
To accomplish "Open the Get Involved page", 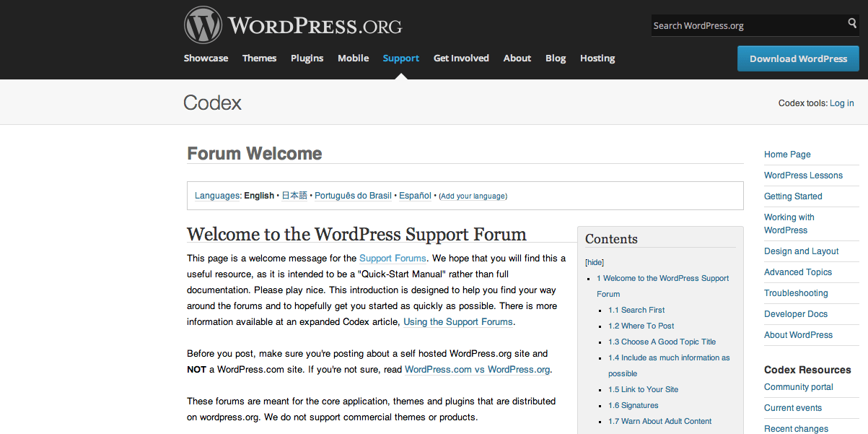I will click(x=461, y=58).
